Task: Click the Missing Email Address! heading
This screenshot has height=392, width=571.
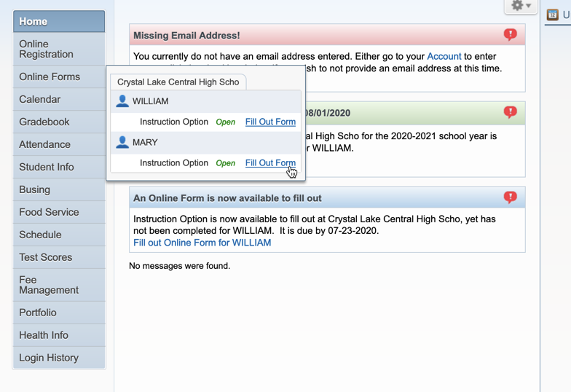Action: pos(186,35)
